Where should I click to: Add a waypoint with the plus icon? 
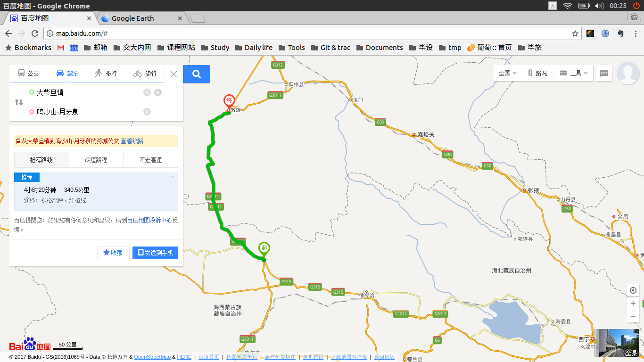coord(158,92)
